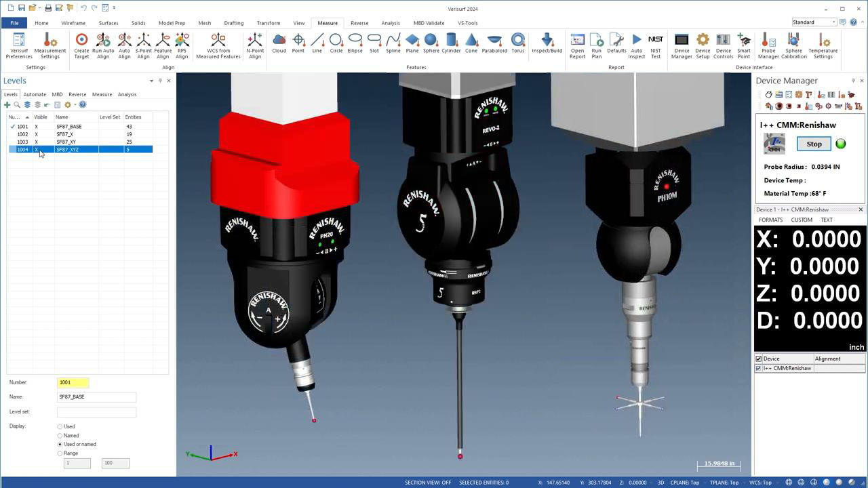The image size is (868, 488).
Task: Toggle visibility X of level 1003
Action: (x=36, y=142)
